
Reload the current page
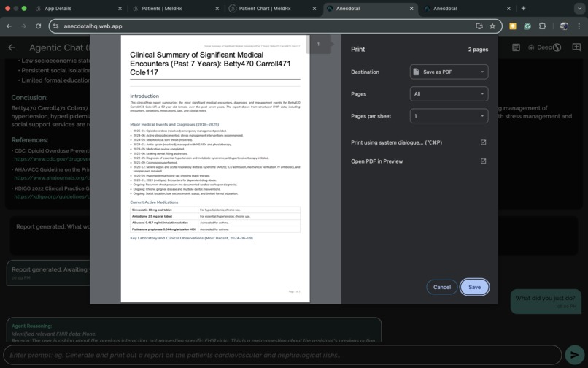(38, 26)
